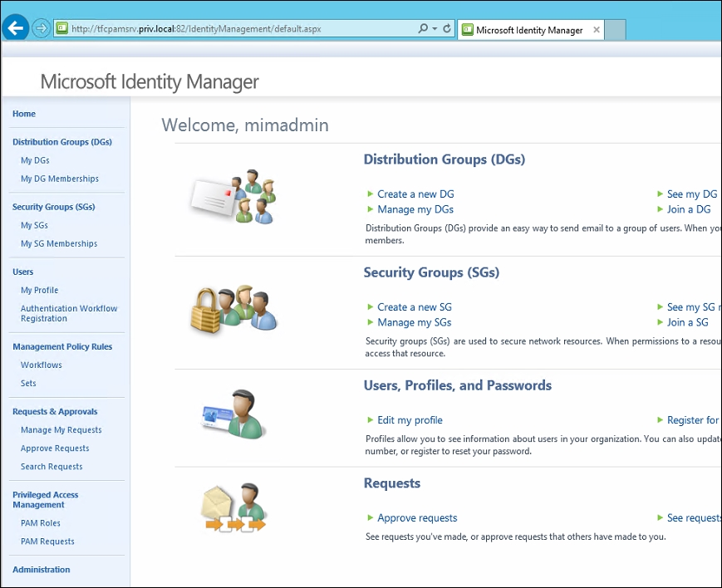Image resolution: width=722 pixels, height=588 pixels.
Task: Open My DG Memberships in the sidebar
Action: click(59, 179)
